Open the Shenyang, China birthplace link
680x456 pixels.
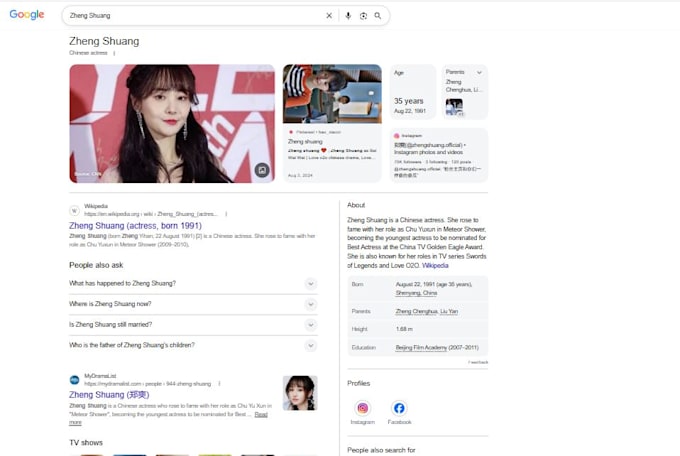(416, 293)
